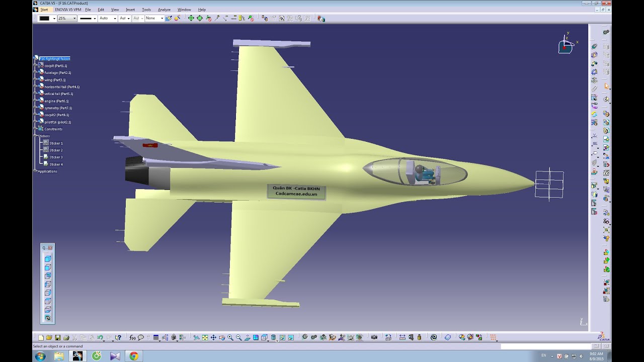This screenshot has width=644, height=362.
Task: Click the What's This help icon
Action: [118, 337]
